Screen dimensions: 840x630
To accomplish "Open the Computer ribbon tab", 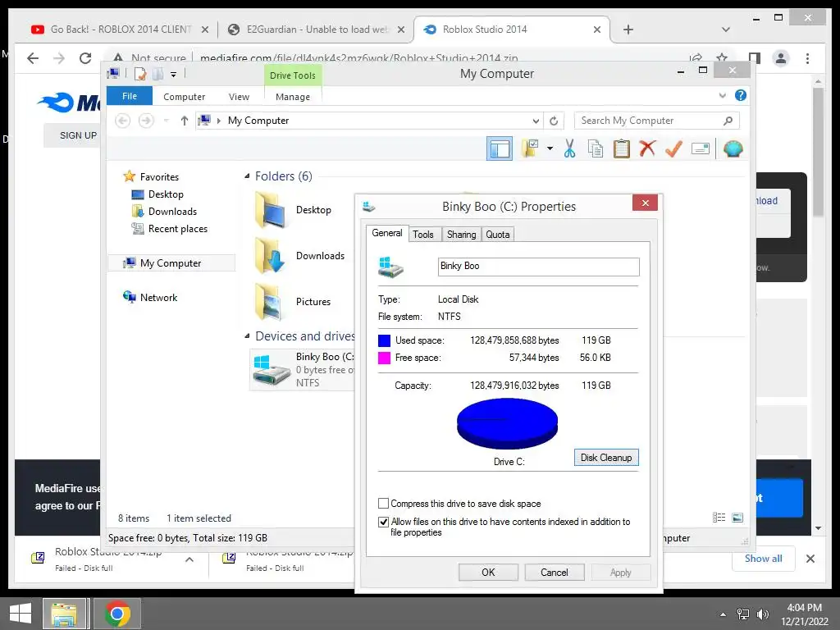I will click(x=184, y=97).
